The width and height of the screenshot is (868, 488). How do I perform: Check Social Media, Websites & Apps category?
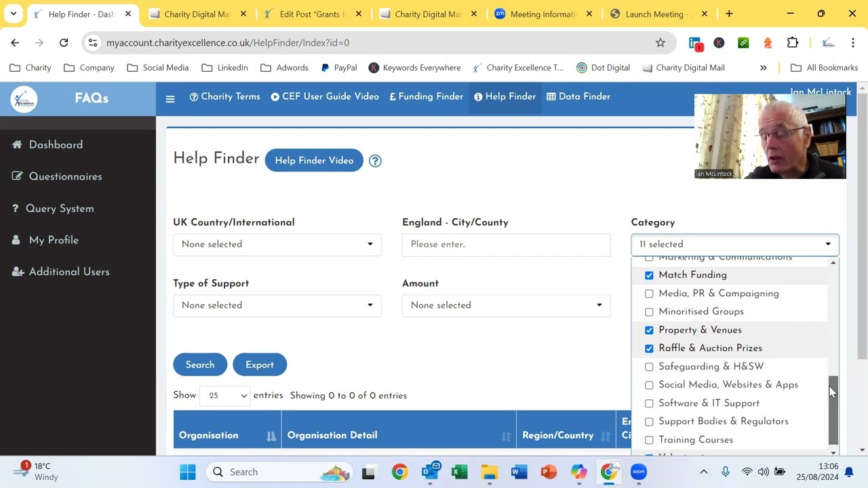coord(649,385)
